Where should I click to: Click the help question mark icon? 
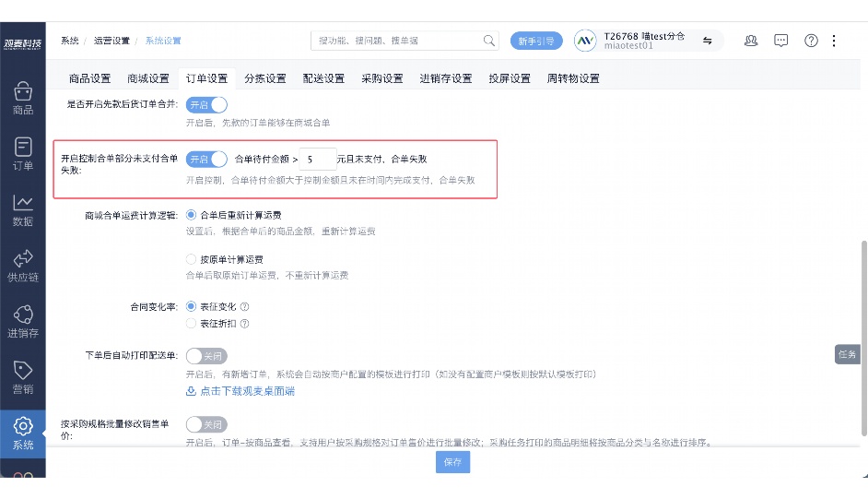811,41
